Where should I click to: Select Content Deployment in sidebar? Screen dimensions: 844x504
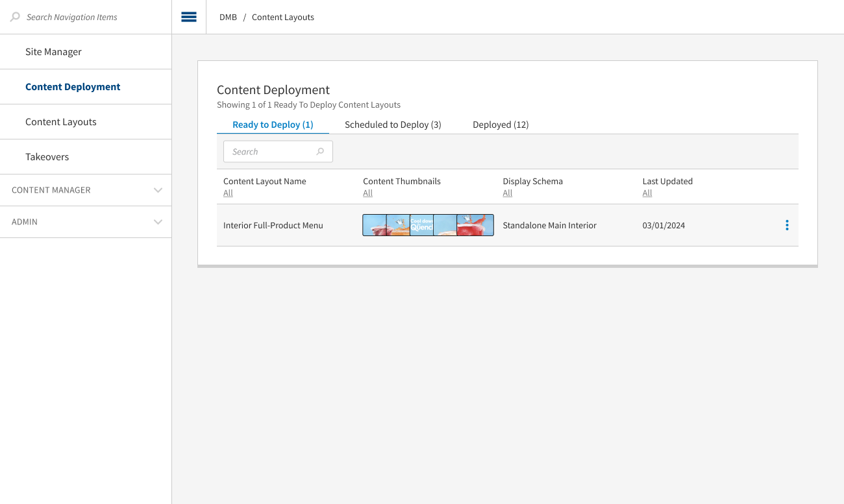pyautogui.click(x=86, y=87)
